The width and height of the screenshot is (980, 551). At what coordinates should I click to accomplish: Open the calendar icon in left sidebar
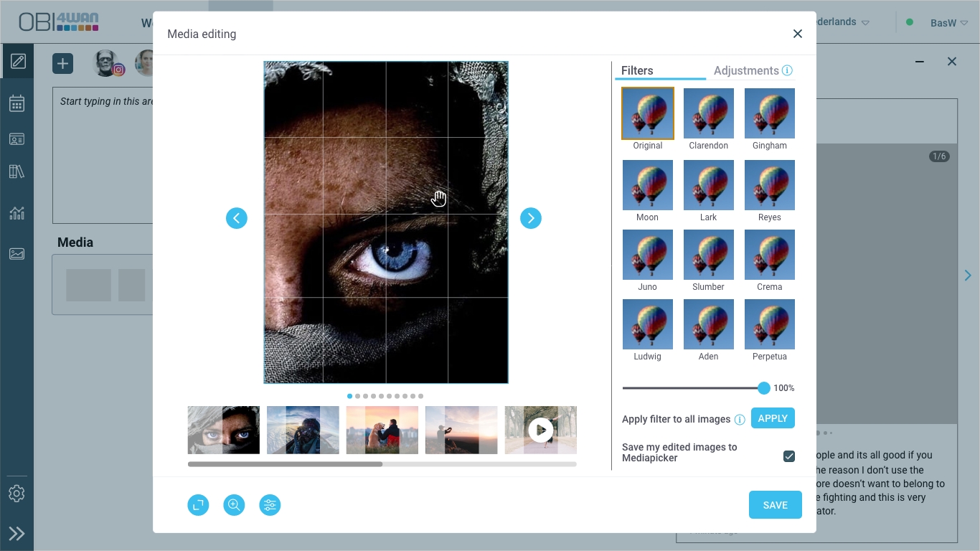(x=17, y=104)
